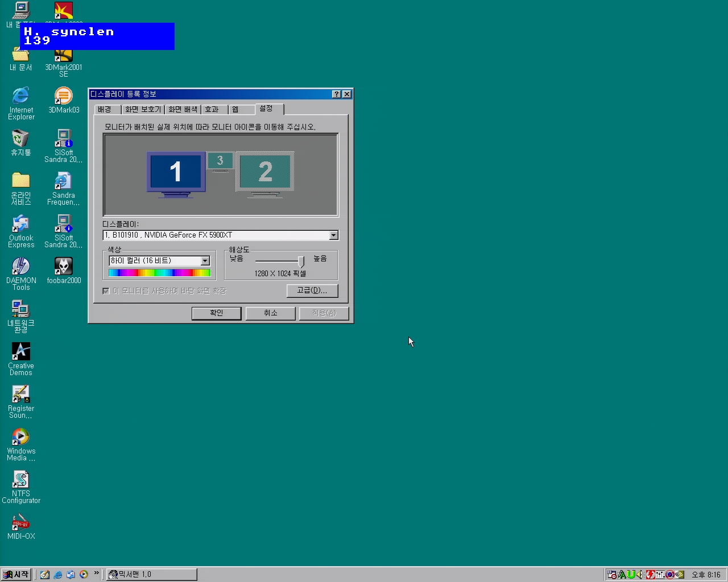Open NTFS Configurator desktop icon
728x582 pixels.
[21, 487]
